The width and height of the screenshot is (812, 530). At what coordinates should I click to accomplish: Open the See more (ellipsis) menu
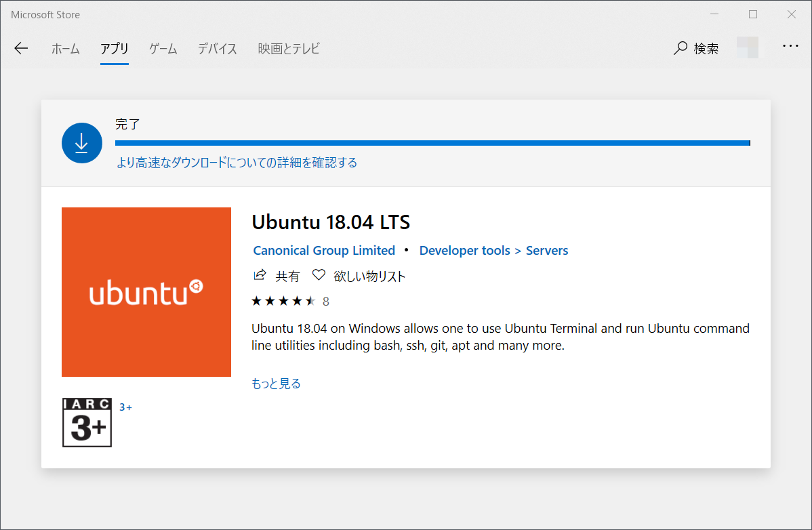point(790,45)
